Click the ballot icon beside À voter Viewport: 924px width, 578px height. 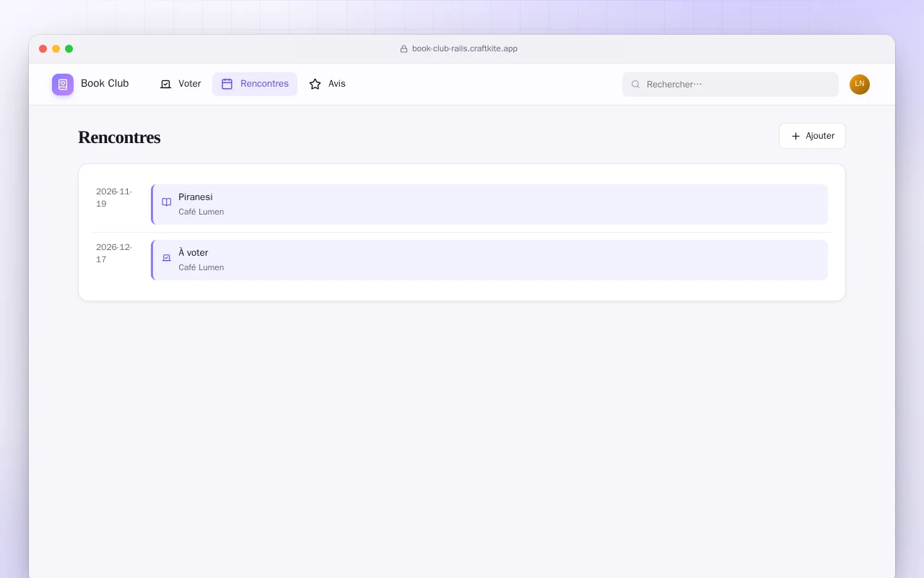(x=167, y=258)
